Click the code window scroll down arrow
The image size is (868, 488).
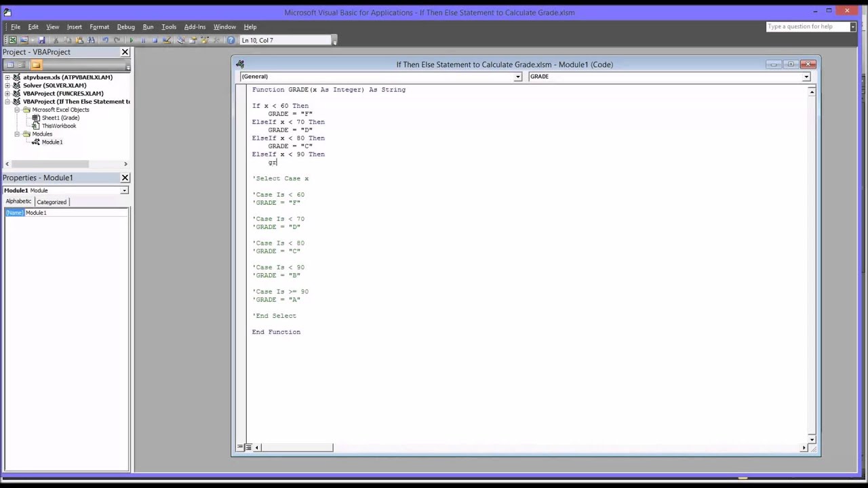[812, 439]
